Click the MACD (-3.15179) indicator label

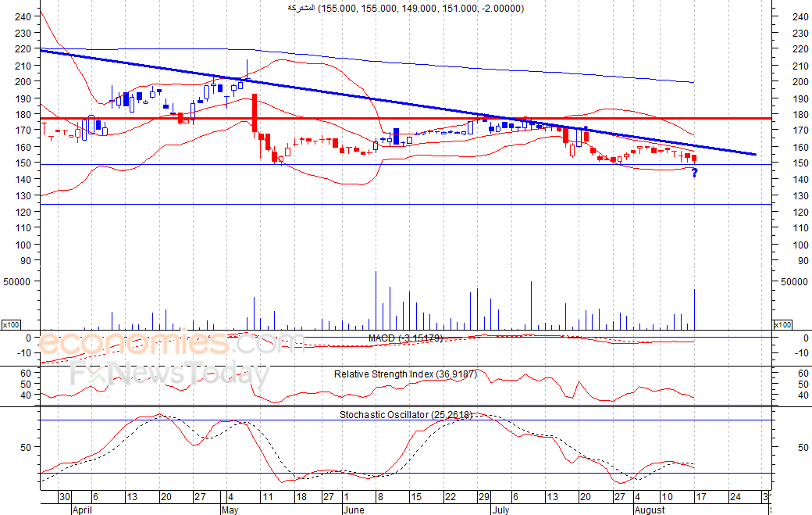tap(405, 338)
